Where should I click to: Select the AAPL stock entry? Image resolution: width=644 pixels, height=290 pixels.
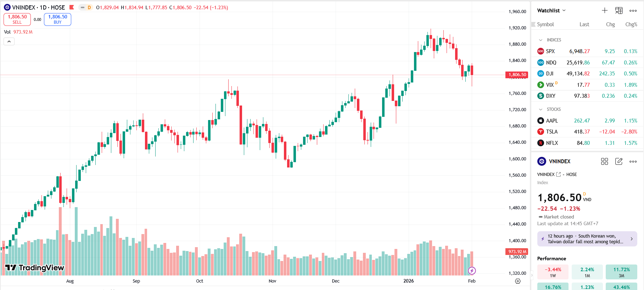click(x=585, y=120)
